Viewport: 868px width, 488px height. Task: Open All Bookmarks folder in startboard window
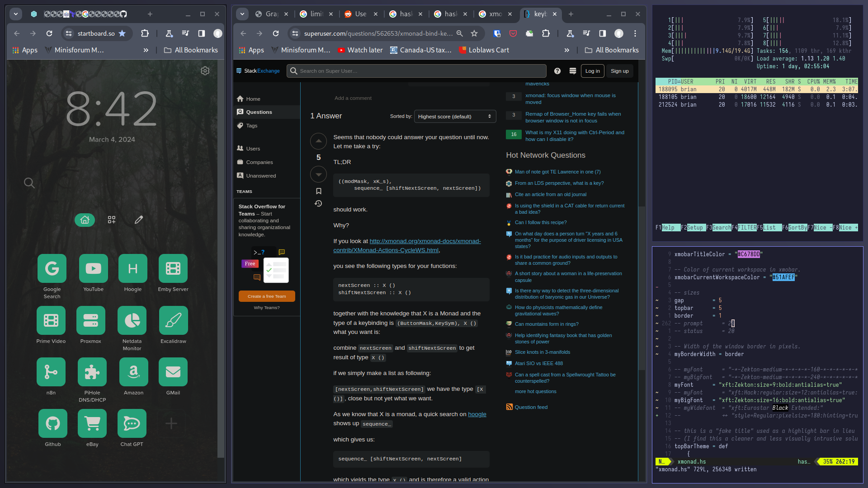[191, 50]
